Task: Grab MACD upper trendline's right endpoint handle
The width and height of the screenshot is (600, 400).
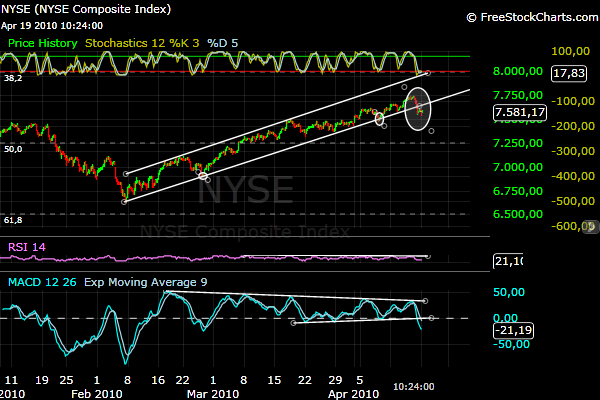Action: 425,301
